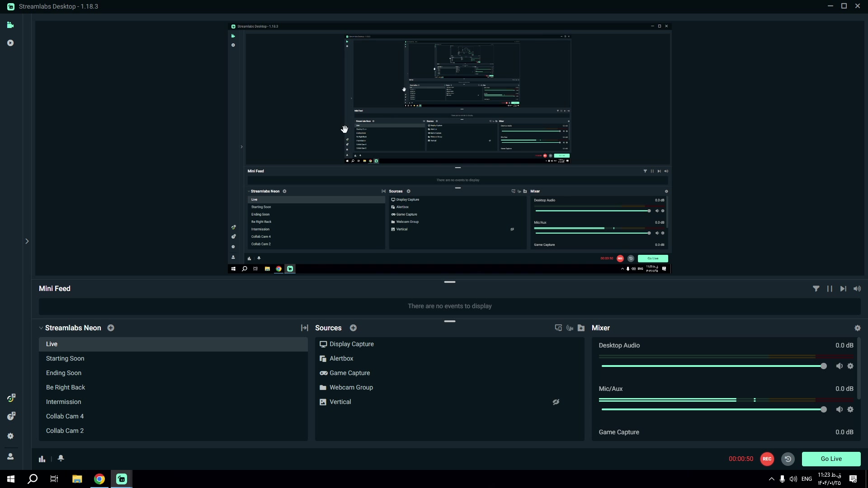This screenshot has height=488, width=868.
Task: Toggle the replay buffer button
Action: (788, 459)
